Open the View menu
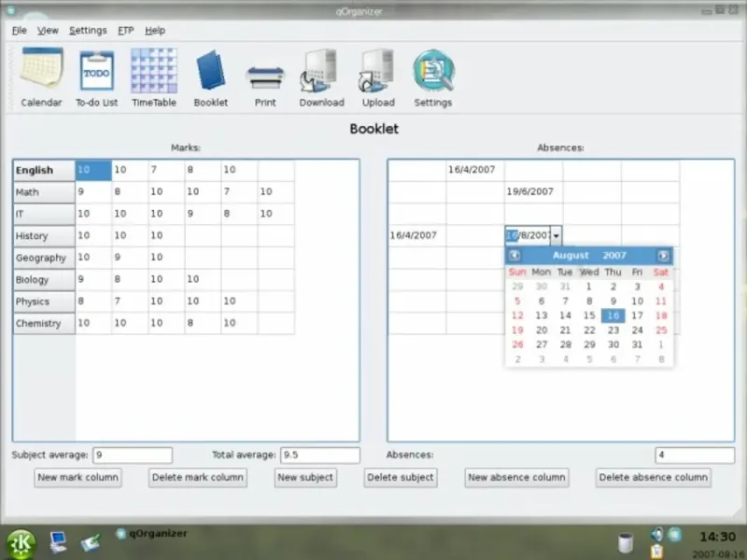The height and width of the screenshot is (560, 747). coord(48,31)
